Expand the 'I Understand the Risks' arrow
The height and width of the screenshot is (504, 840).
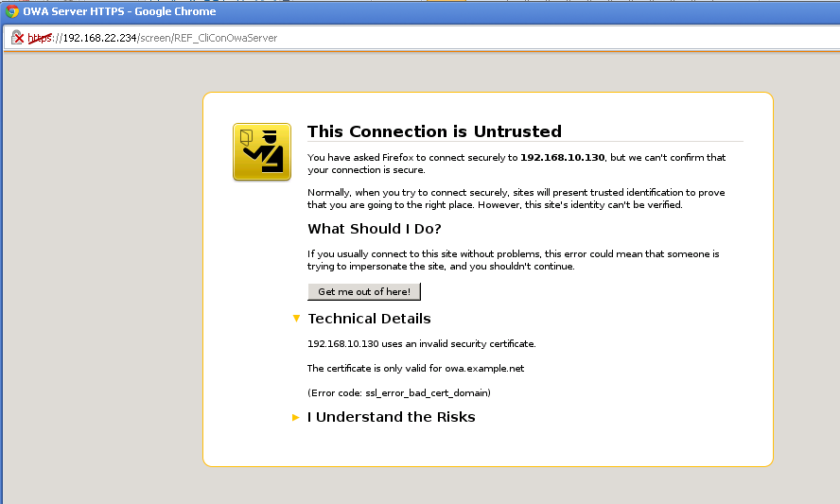296,417
